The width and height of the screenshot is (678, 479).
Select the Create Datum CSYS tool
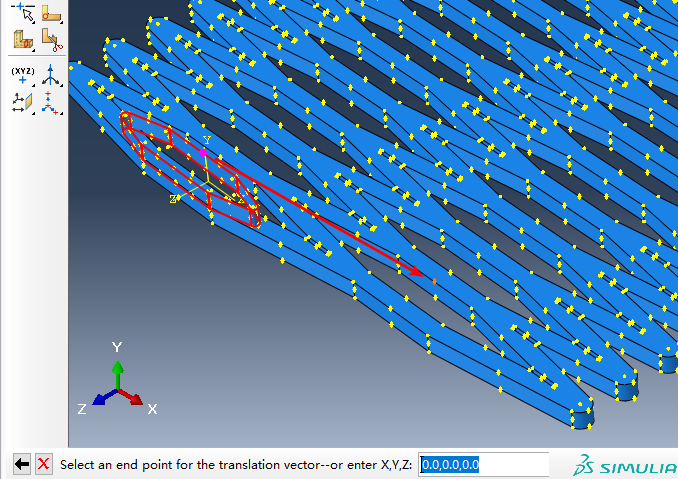tap(51, 103)
